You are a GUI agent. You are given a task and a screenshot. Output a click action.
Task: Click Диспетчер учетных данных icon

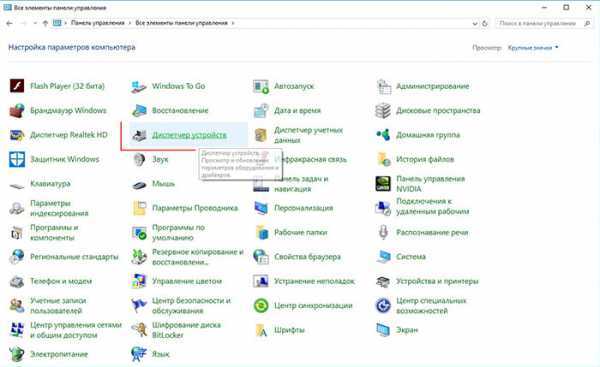[261, 135]
